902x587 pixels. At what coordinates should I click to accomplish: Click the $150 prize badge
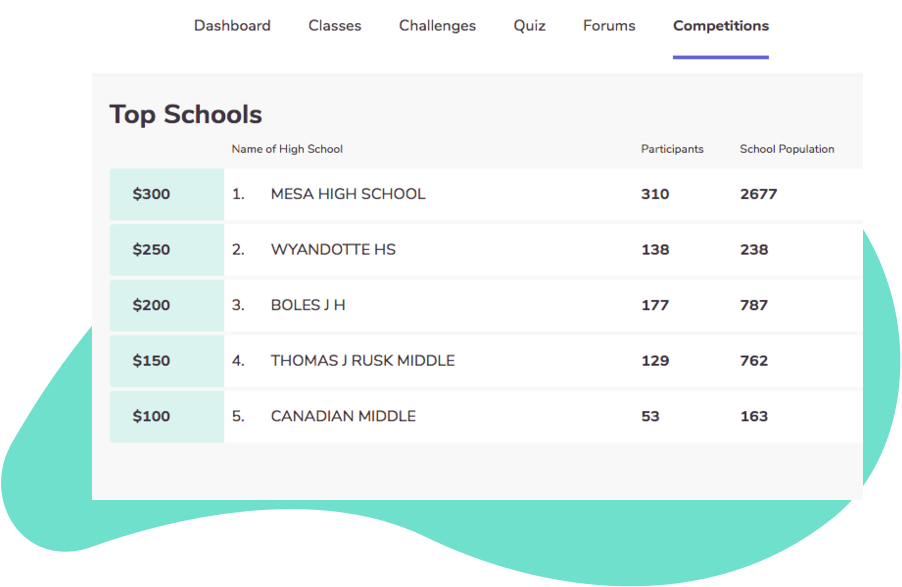click(x=152, y=361)
